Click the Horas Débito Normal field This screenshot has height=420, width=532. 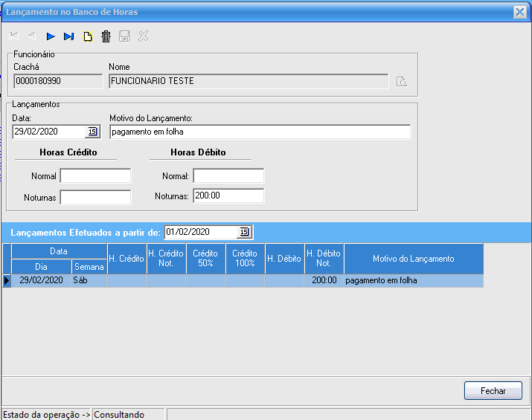pyautogui.click(x=228, y=176)
